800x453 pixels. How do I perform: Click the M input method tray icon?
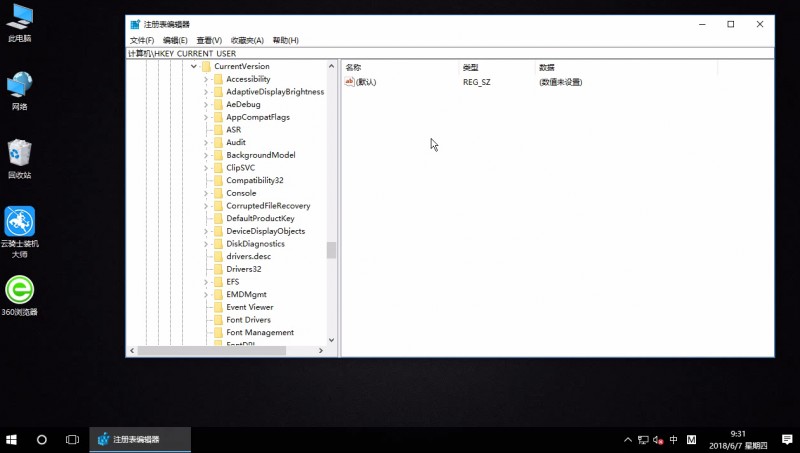click(691, 440)
